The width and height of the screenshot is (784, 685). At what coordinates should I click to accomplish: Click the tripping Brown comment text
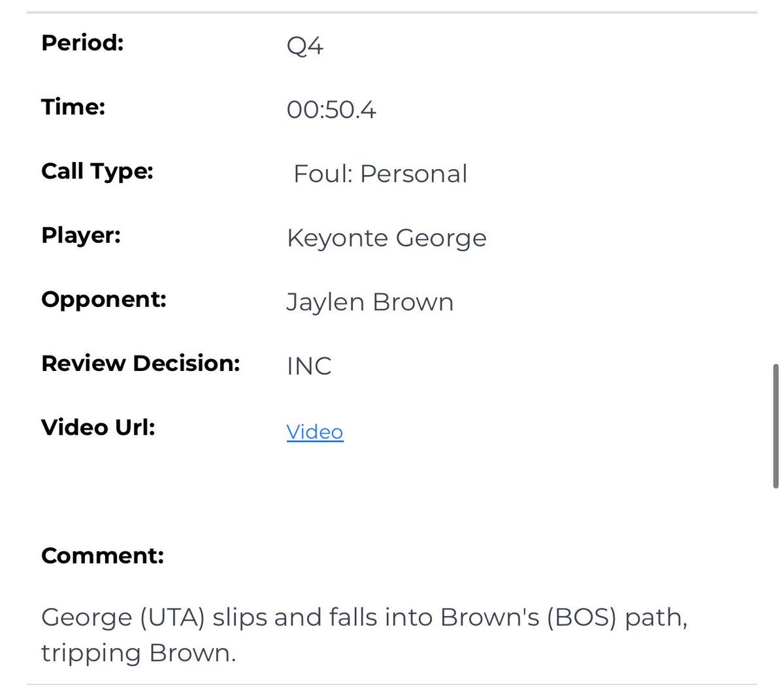click(138, 652)
